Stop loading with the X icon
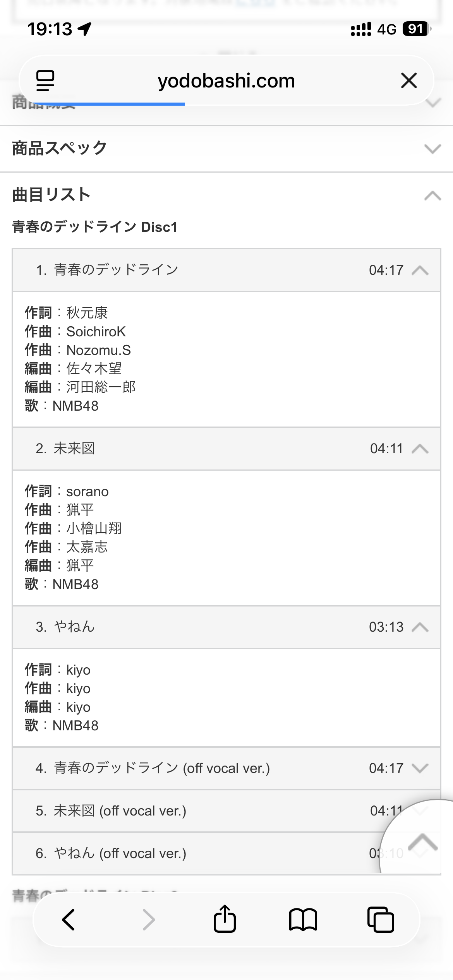The image size is (453, 980). (409, 81)
